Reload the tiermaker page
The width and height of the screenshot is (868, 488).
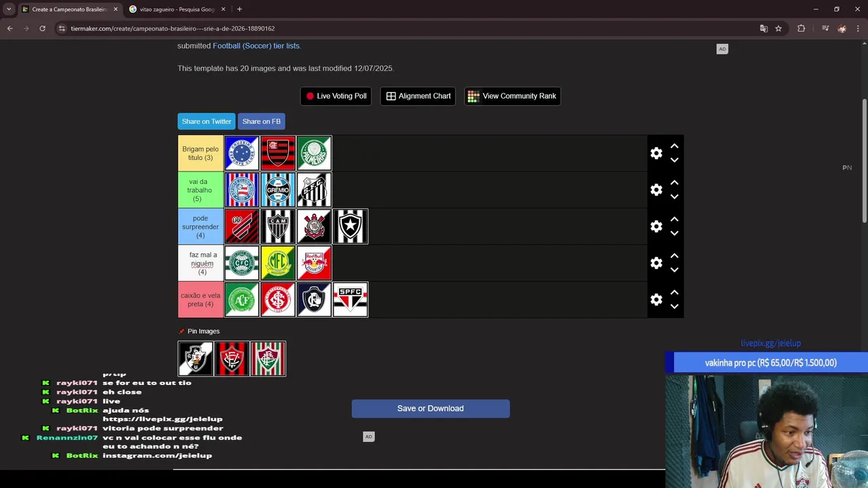coord(42,28)
